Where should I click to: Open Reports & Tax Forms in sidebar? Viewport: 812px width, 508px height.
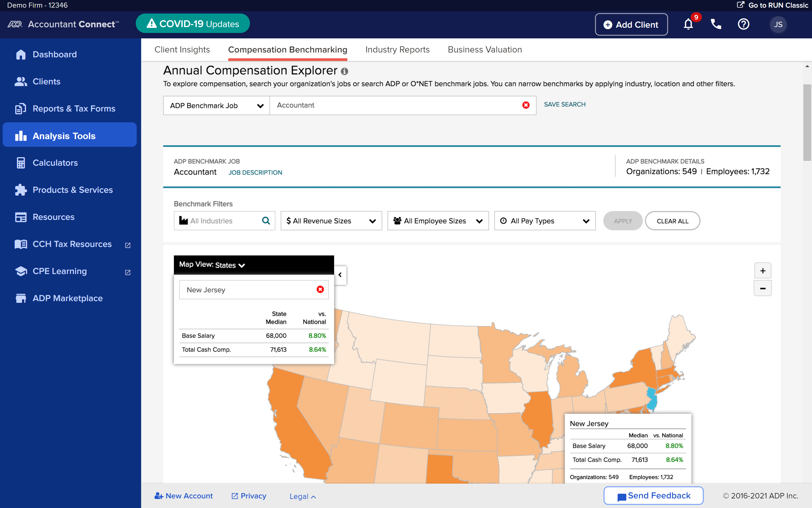click(x=74, y=109)
